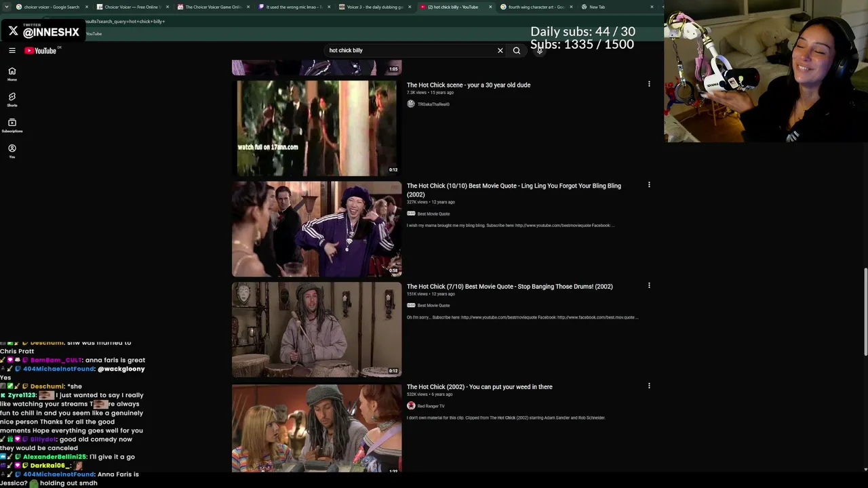The width and height of the screenshot is (868, 488).
Task: Click the '532K views • 6 years ago' text
Action: 429,394
